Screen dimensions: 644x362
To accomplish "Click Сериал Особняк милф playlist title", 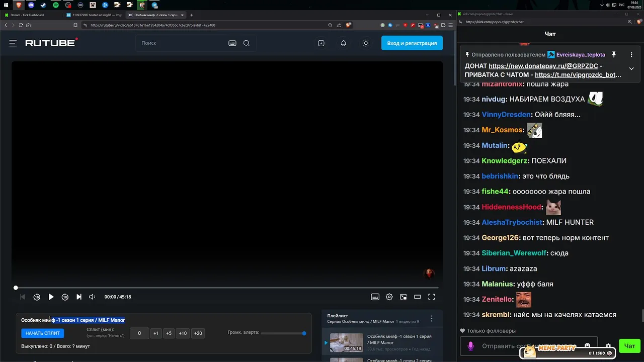I will (x=361, y=321).
